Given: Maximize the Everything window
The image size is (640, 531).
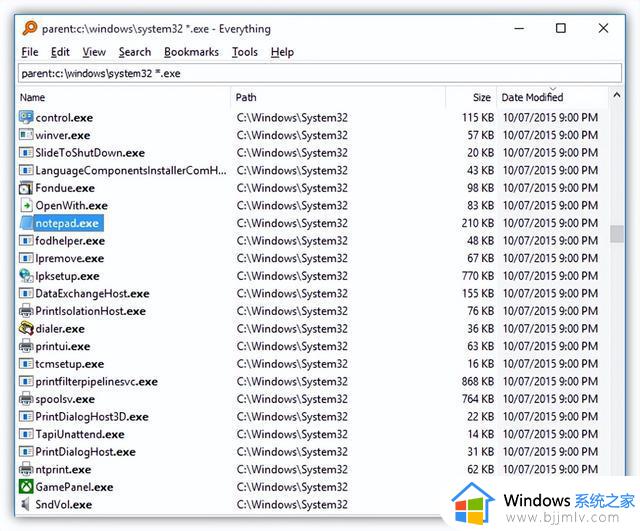Looking at the screenshot, I should tap(561, 28).
